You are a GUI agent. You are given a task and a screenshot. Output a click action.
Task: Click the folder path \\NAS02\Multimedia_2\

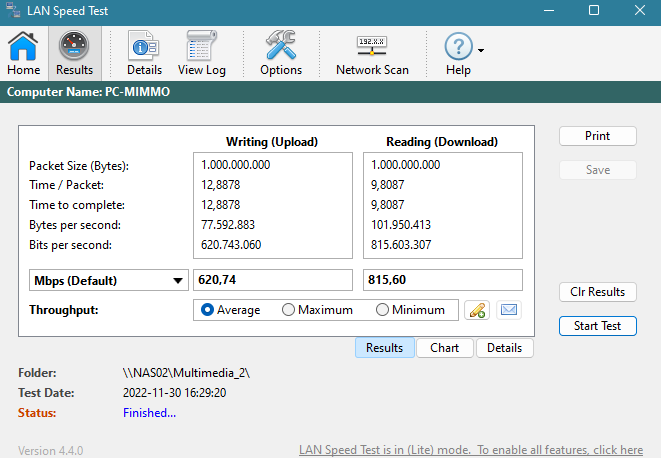coord(186,373)
